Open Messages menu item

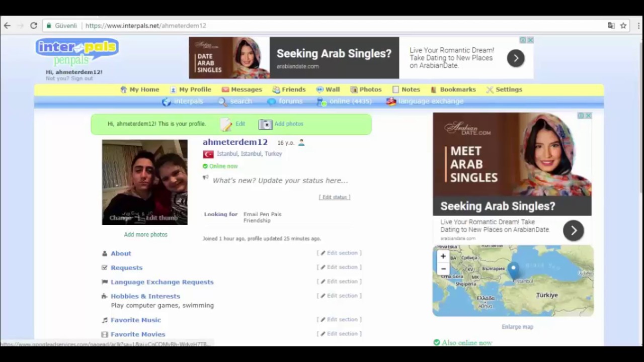[242, 89]
